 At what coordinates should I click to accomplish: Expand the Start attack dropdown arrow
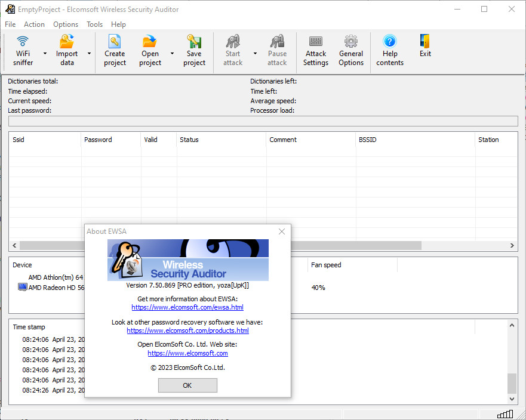[255, 54]
